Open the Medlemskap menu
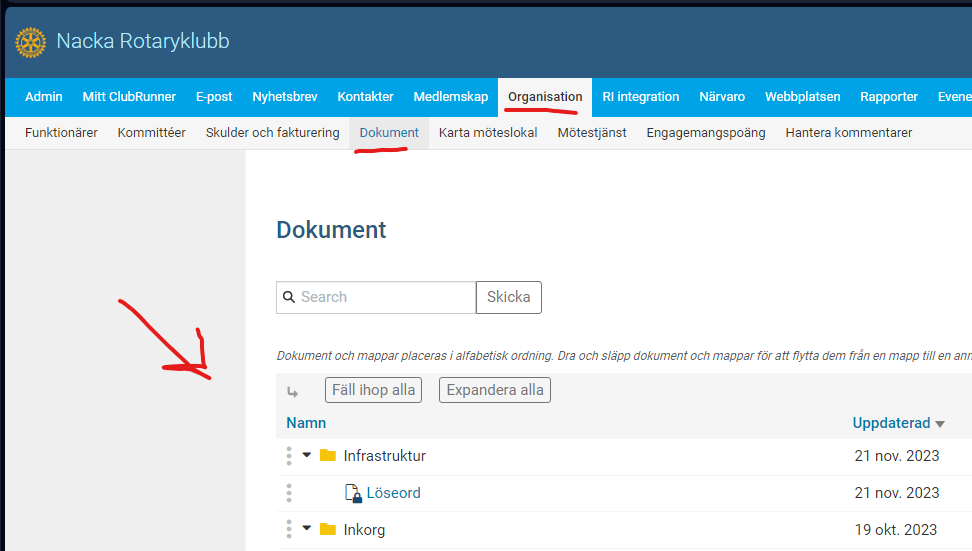The width and height of the screenshot is (972, 551). [450, 97]
